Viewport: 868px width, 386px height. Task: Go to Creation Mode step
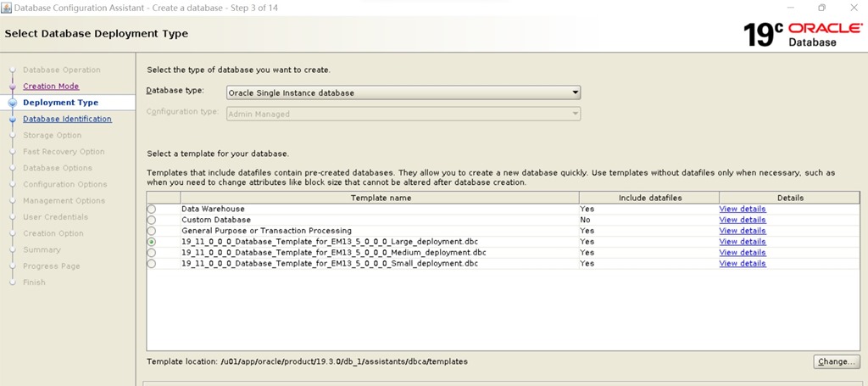(x=51, y=87)
